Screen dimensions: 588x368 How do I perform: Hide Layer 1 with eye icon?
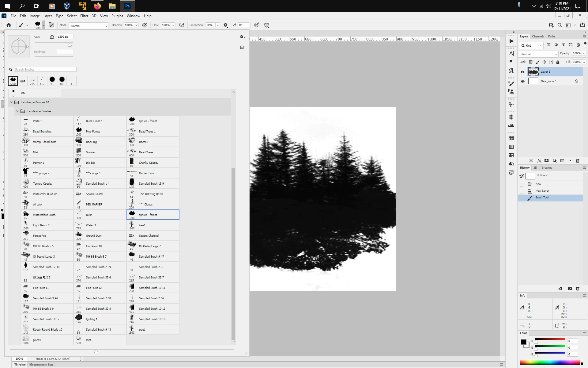click(x=523, y=72)
